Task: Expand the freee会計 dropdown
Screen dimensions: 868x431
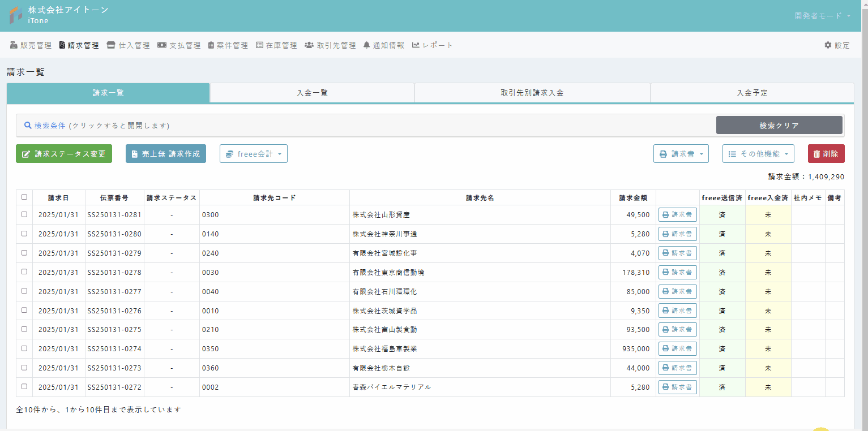Action: click(253, 154)
